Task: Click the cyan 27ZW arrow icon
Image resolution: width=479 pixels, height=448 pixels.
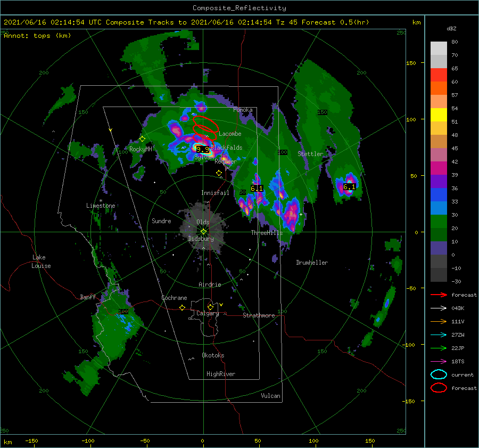Action: coord(439,335)
